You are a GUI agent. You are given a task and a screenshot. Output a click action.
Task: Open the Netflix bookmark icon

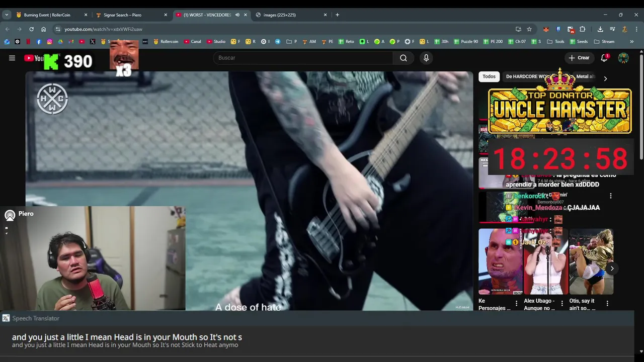(28, 42)
